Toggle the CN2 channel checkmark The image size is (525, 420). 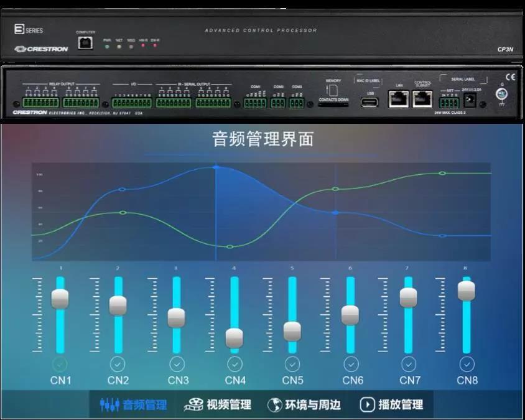coord(118,365)
